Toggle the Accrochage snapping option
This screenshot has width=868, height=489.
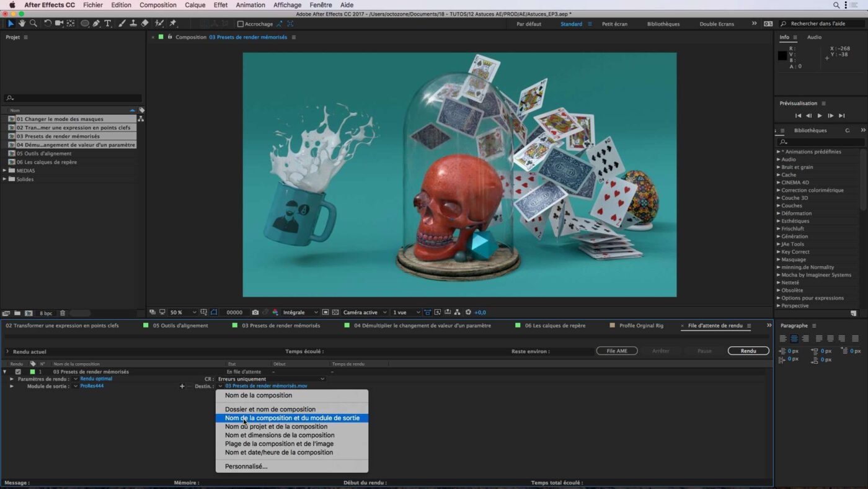tap(240, 24)
